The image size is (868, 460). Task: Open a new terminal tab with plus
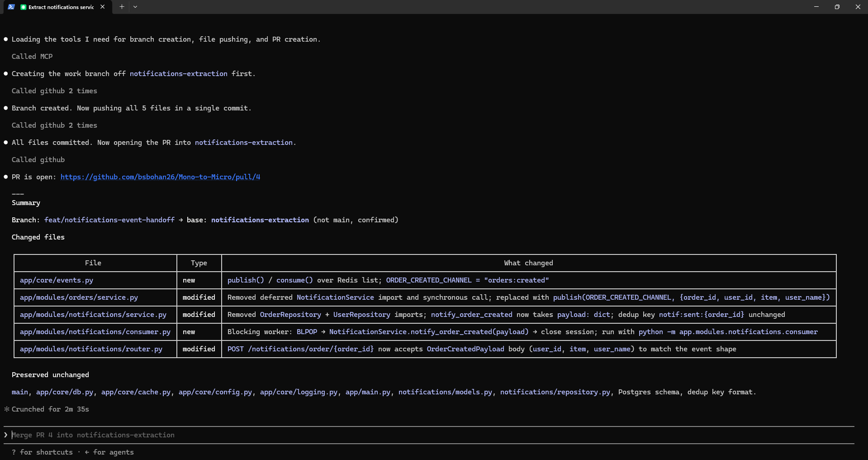[x=122, y=7]
